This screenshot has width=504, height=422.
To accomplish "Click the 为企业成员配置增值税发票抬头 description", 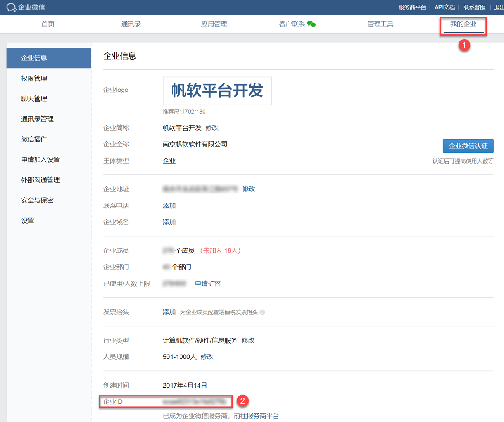I will 219,312.
